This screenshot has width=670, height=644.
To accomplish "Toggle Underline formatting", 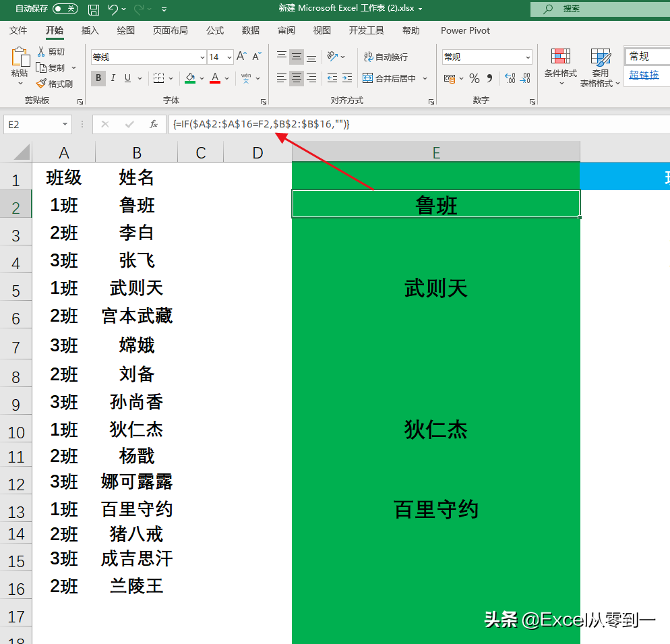I will pyautogui.click(x=127, y=78).
